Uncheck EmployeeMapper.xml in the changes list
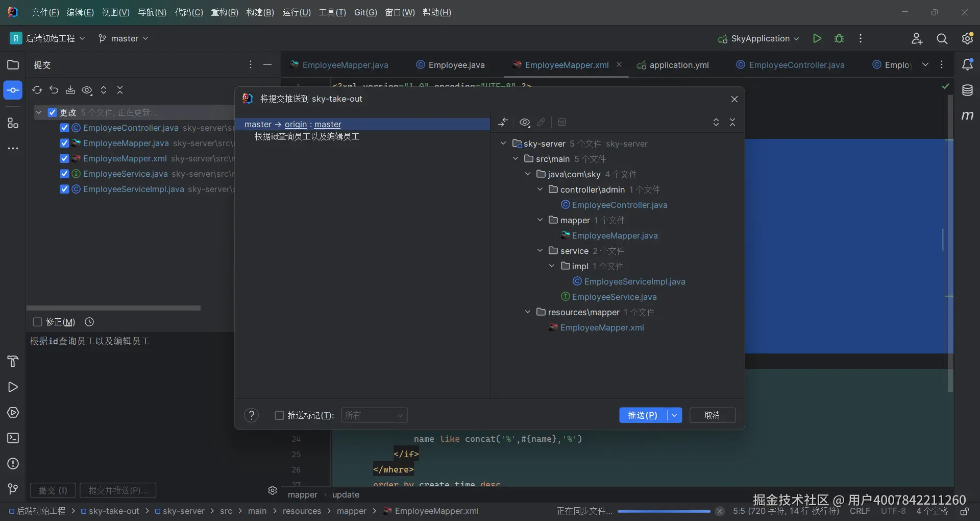The width and height of the screenshot is (980, 521). tap(64, 158)
